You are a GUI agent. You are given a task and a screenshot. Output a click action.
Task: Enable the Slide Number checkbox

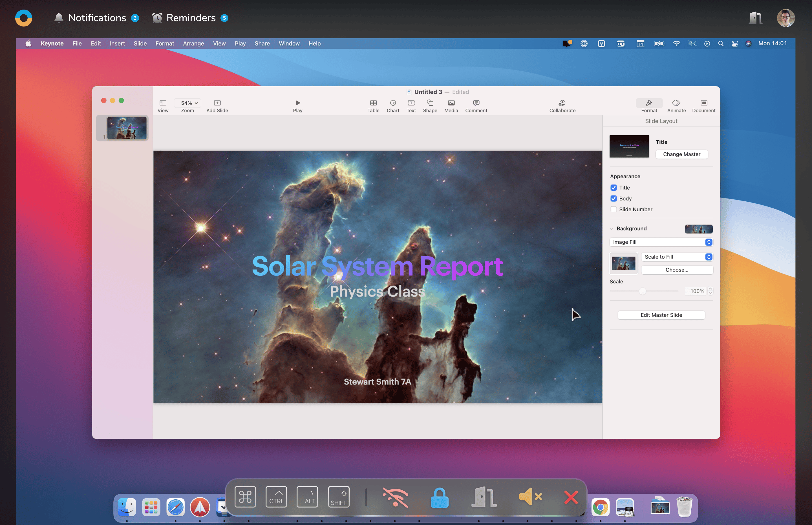[x=614, y=209]
